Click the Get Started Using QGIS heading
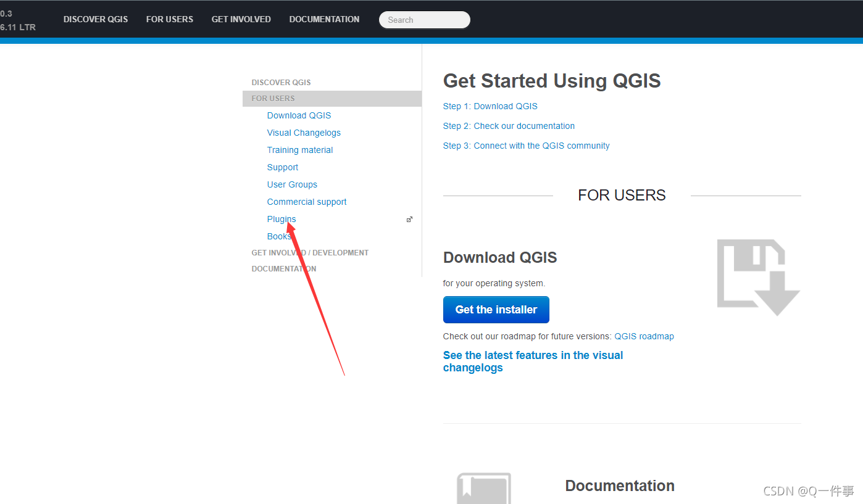Viewport: 863px width, 504px height. click(552, 81)
